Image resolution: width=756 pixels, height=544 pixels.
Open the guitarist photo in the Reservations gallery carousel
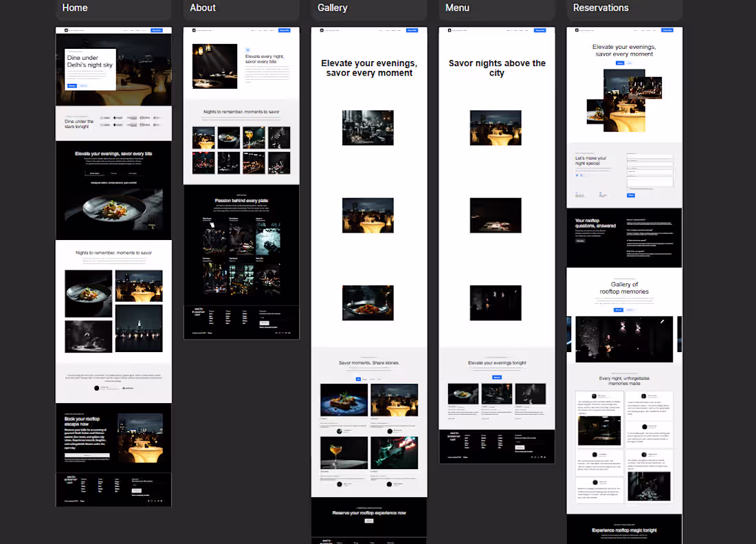(624, 340)
